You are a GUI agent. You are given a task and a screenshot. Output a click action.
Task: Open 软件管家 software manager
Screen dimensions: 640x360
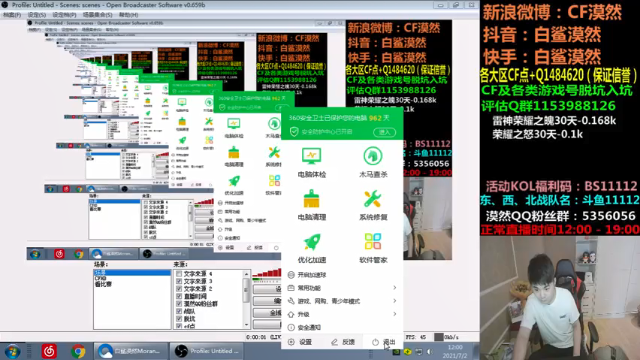click(373, 248)
